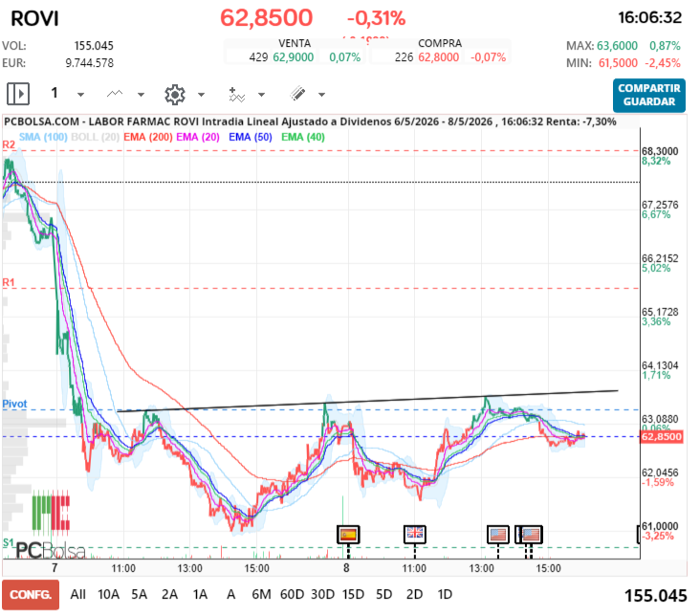Select the 1D time range

pyautogui.click(x=445, y=595)
